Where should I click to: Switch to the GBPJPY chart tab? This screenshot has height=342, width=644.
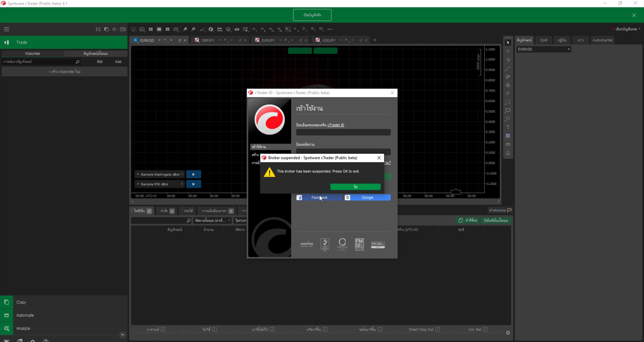[x=208, y=40]
